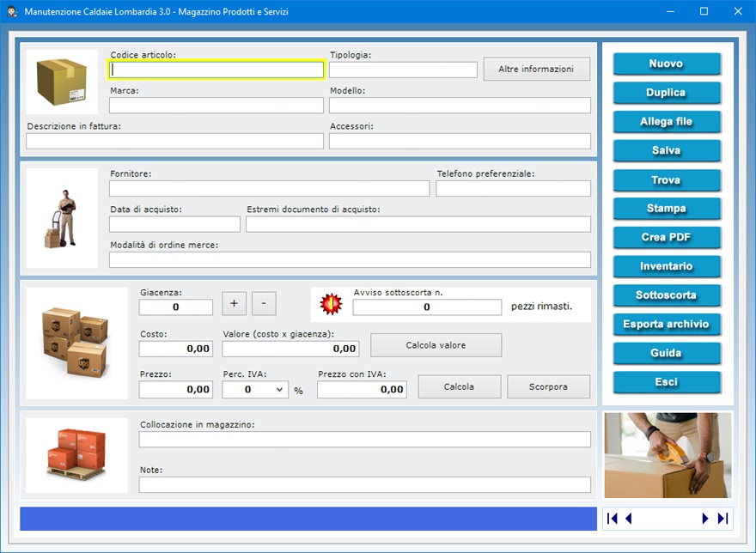The image size is (756, 553).
Task: Click into the Note field
Action: point(365,484)
